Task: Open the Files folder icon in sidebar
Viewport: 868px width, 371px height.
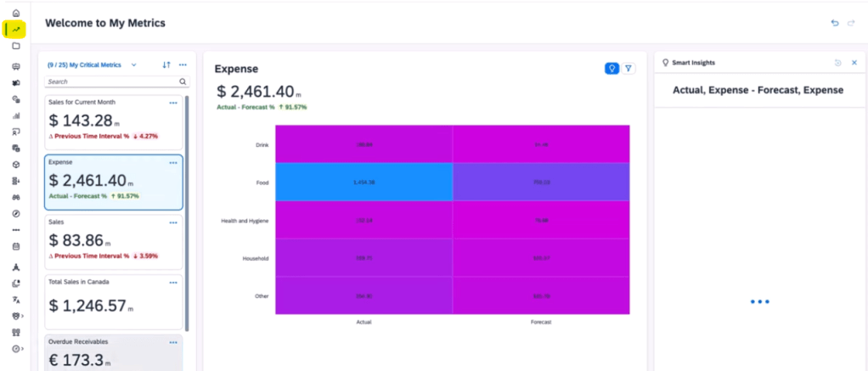Action: point(16,46)
